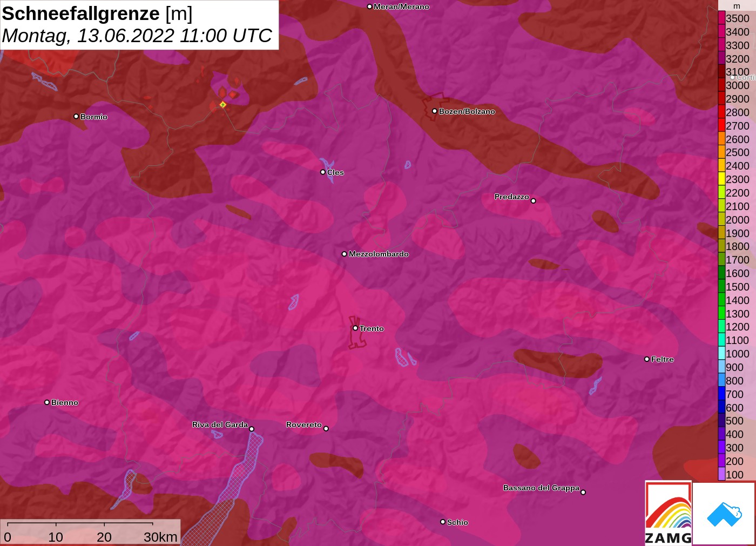756x546 pixels.
Task: Click the "30km" scale bar label
Action: (x=160, y=537)
